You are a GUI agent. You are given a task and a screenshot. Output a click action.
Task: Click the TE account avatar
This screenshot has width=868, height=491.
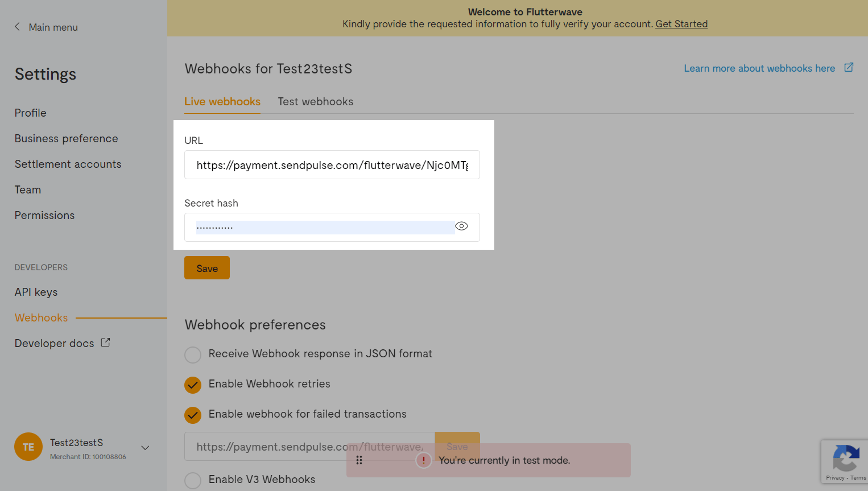(x=28, y=447)
